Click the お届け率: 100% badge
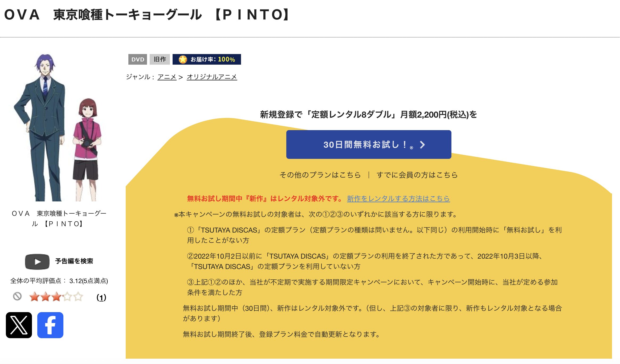This screenshot has height=364, width=620. (207, 59)
